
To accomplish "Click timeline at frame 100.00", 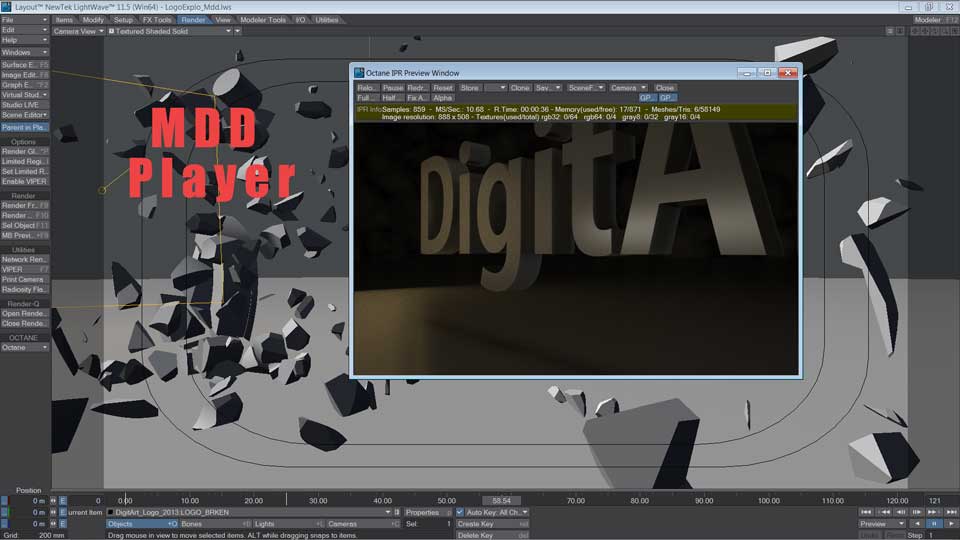I will (769, 501).
